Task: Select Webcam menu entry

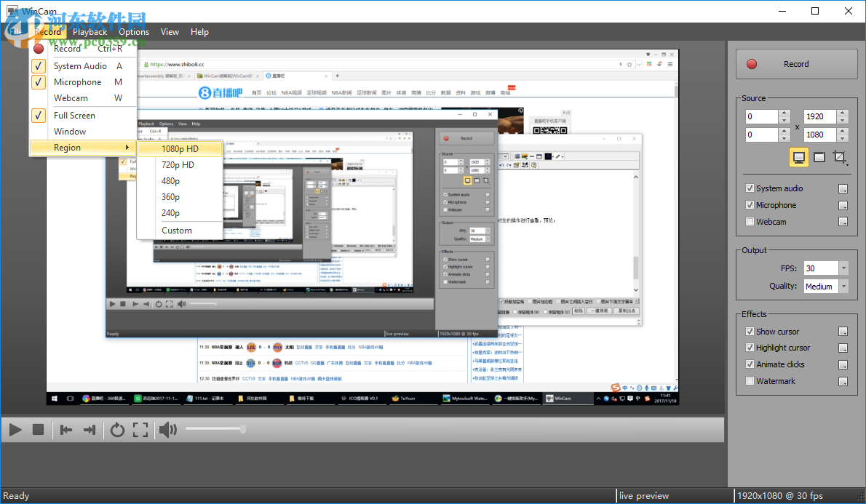Action: pos(83,97)
